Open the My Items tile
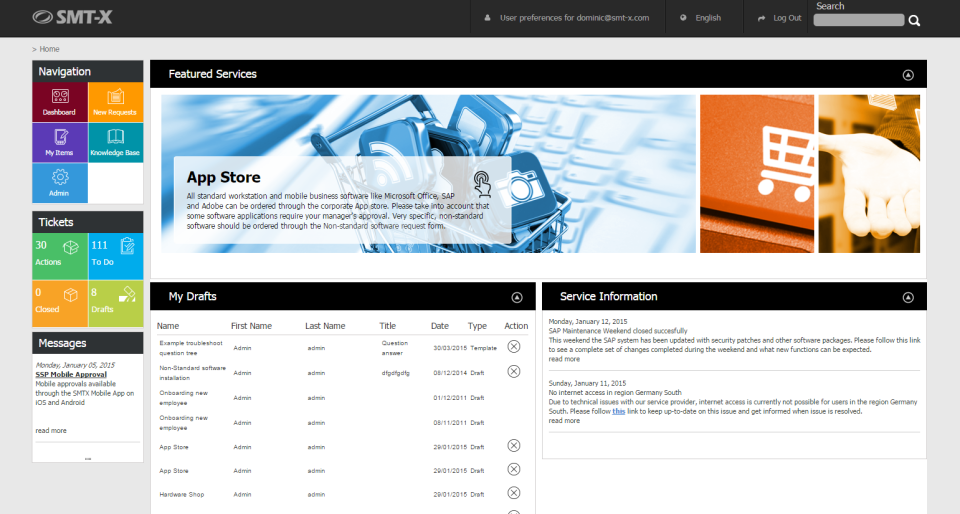The image size is (960, 514). coord(60,143)
